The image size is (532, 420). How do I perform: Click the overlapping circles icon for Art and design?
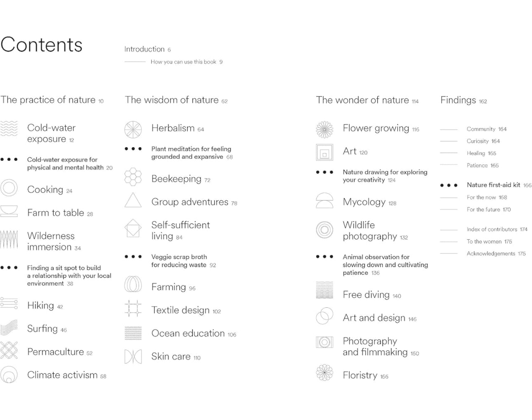pyautogui.click(x=325, y=317)
